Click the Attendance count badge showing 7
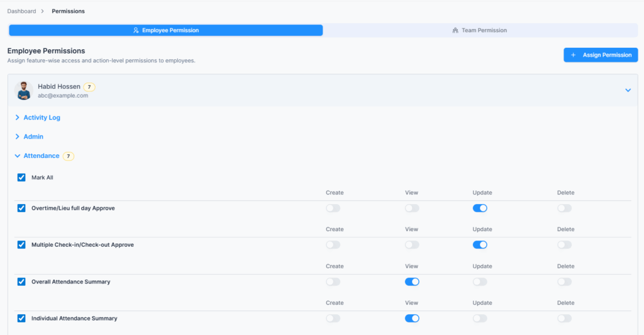The height and width of the screenshot is (335, 644). (x=68, y=156)
